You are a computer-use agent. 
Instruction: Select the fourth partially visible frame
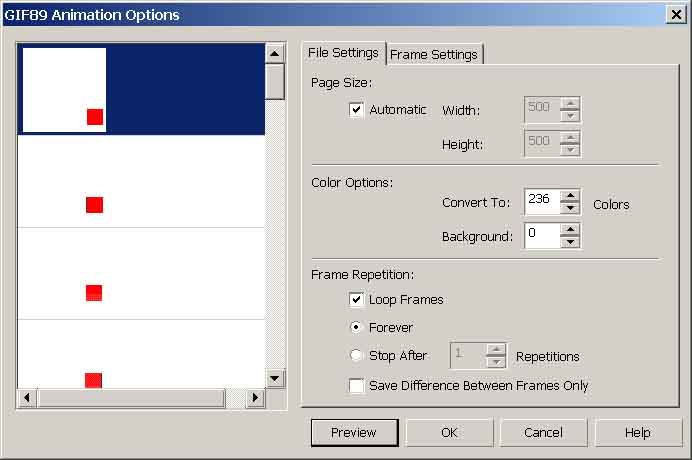(141, 354)
